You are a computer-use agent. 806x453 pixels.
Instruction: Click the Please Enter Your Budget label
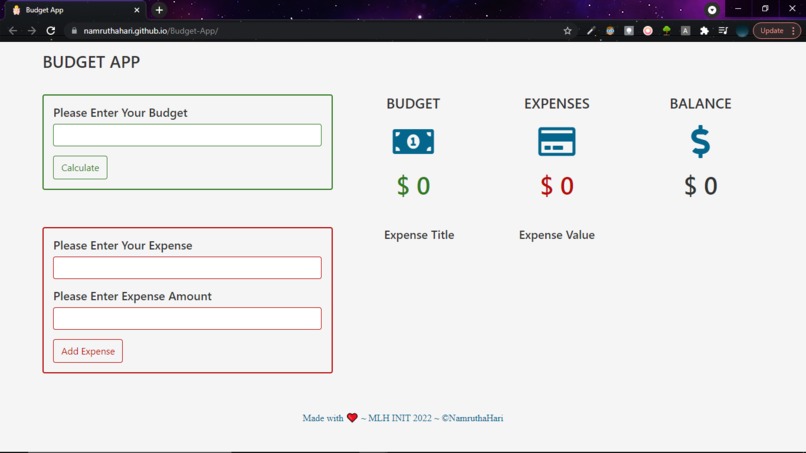[120, 113]
